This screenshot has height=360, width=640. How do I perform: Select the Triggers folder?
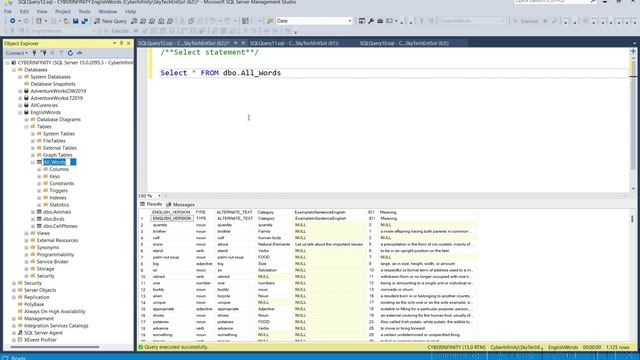pos(58,191)
